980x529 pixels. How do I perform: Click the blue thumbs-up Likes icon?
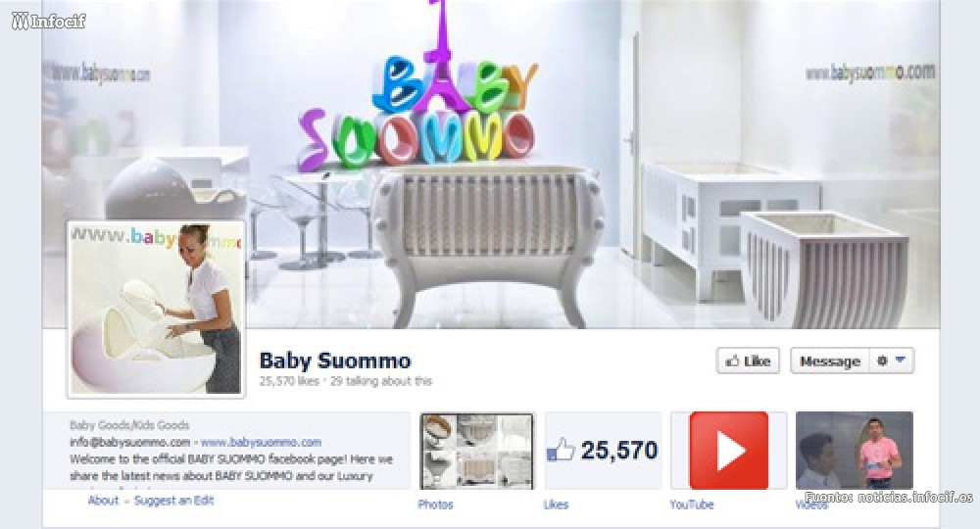[560, 451]
